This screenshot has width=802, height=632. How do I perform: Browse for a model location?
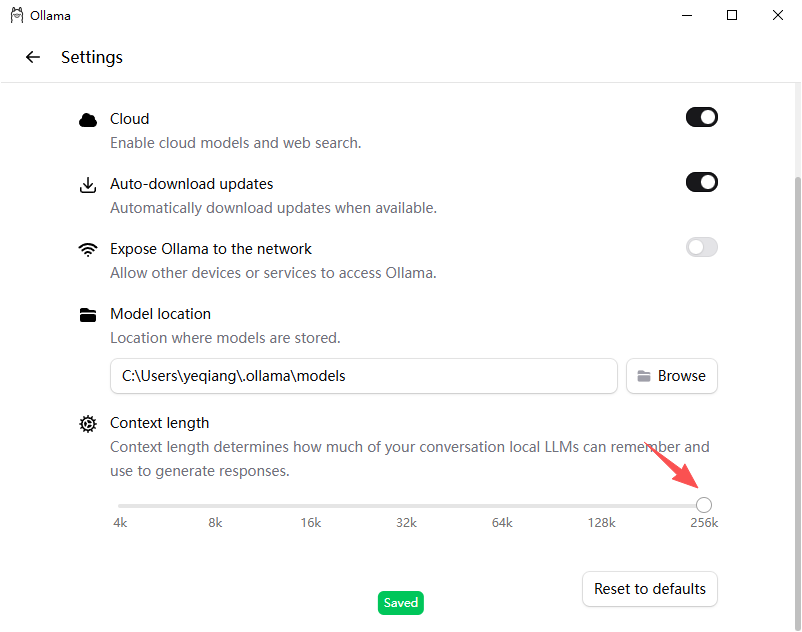672,376
